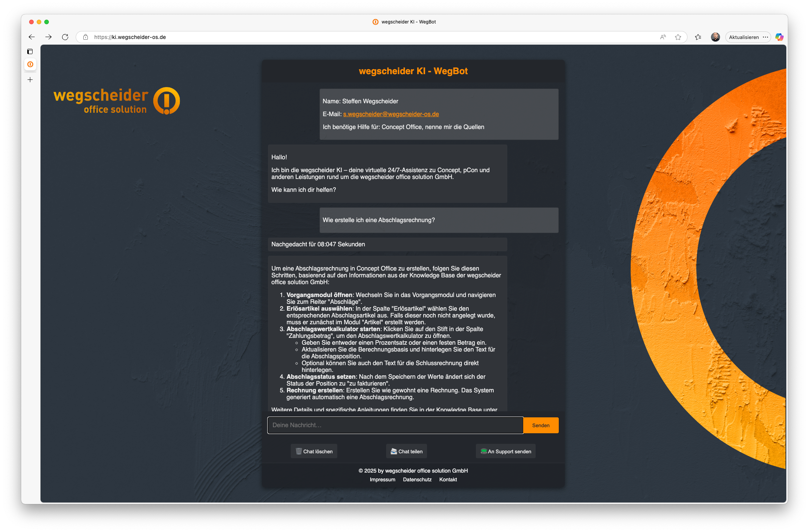This screenshot has width=809, height=532.
Task: Click the Senden button
Action: point(541,425)
